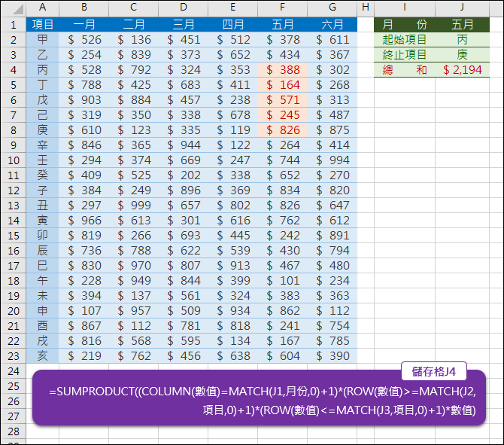Click cell $ 903 in row 戊
Screen dimensions: 504x445
(84, 100)
